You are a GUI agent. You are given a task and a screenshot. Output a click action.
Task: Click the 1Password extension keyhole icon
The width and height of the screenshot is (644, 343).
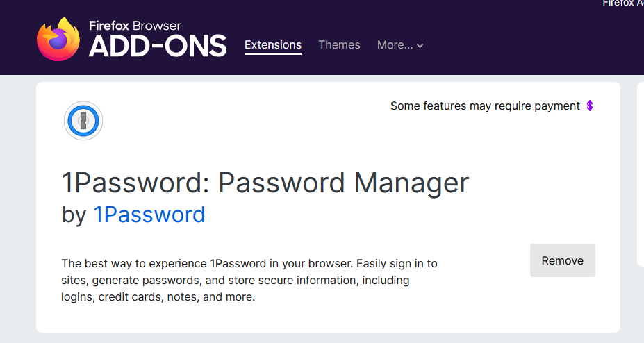coord(83,122)
